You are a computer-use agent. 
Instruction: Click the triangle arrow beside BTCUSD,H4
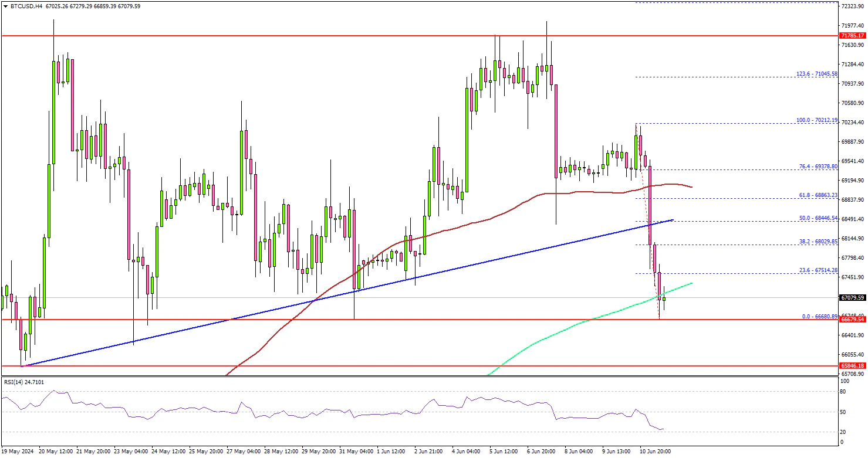5,6
